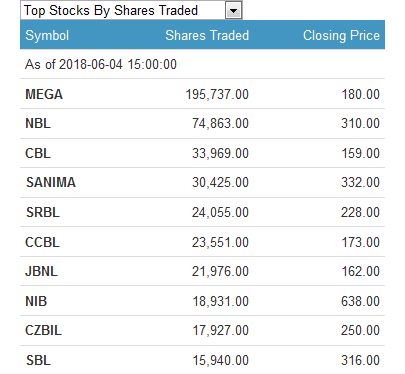405x374 pixels.
Task: Select the NIB stock symbol
Action: [x=36, y=301]
